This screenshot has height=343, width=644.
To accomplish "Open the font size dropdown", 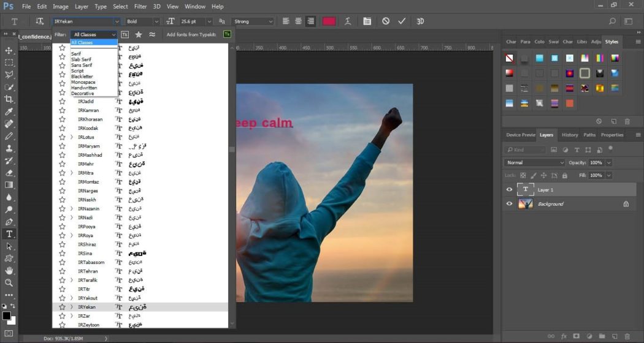I will [209, 21].
